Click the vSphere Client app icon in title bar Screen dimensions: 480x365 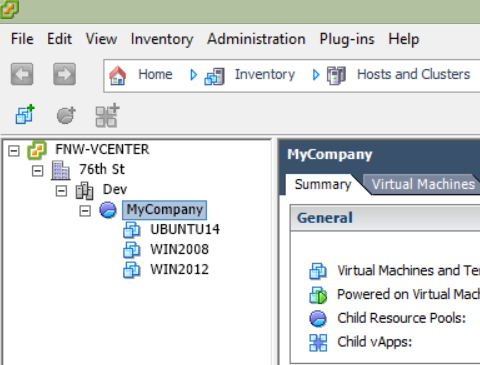[9, 9]
